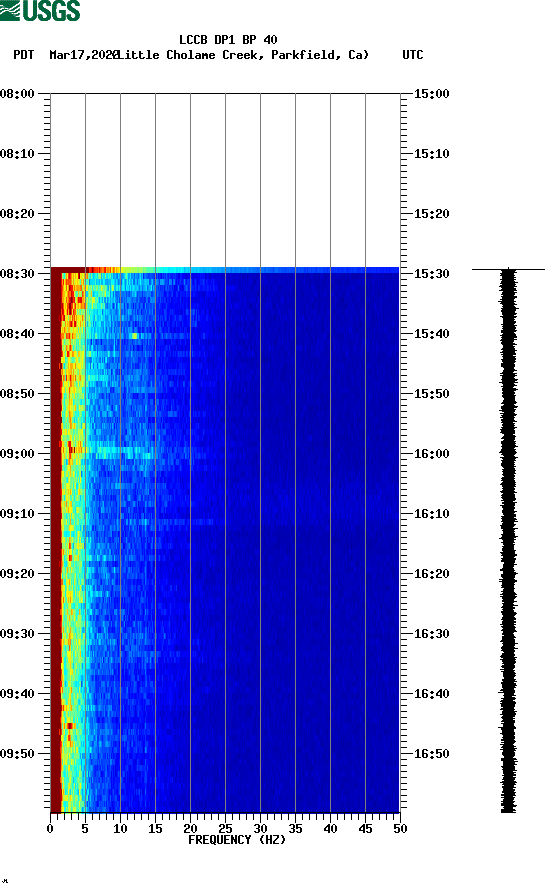Click the 15:10 UTC time label
Screen dimensions: 552x892
431,154
